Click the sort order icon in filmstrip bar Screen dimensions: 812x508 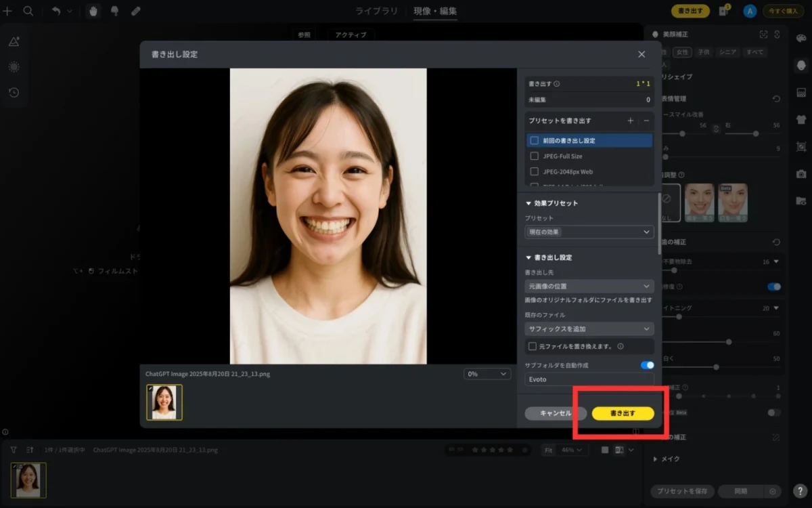click(30, 450)
